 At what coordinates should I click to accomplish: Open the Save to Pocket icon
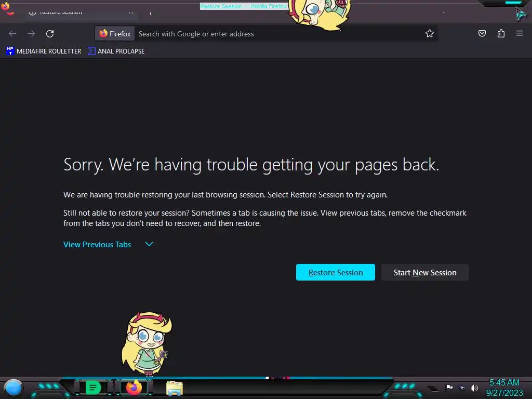[482, 33]
